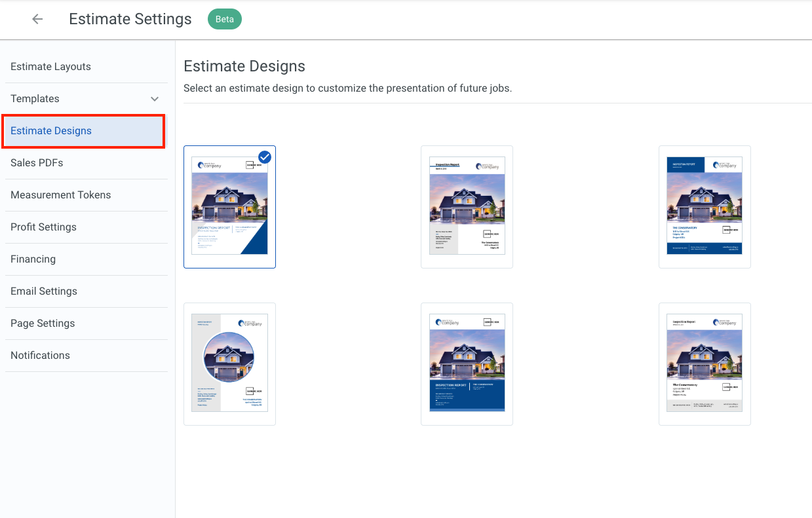
Task: Open the Financing section
Action: pyautogui.click(x=33, y=259)
